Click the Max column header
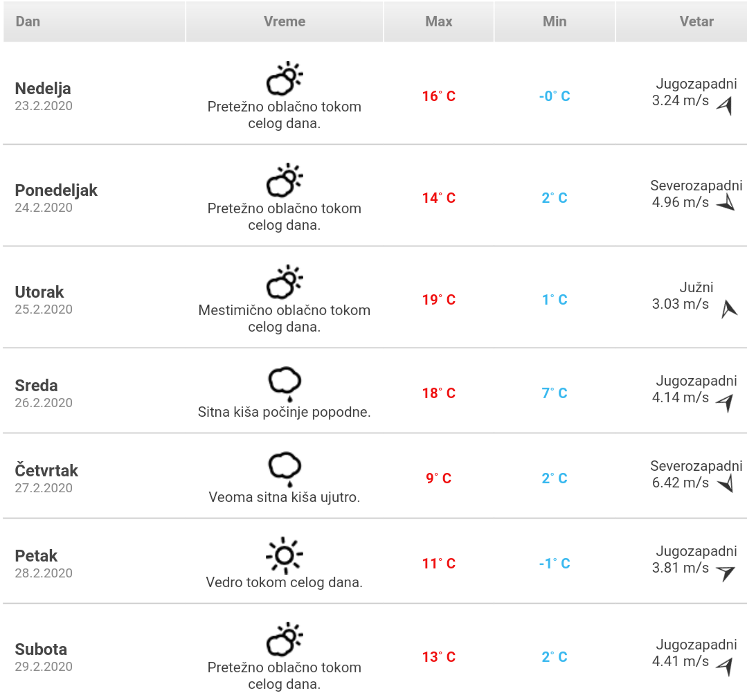 [x=439, y=21]
